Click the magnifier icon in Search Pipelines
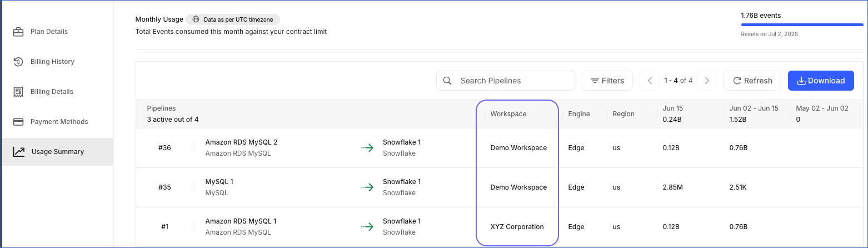868x248 pixels. pos(447,81)
